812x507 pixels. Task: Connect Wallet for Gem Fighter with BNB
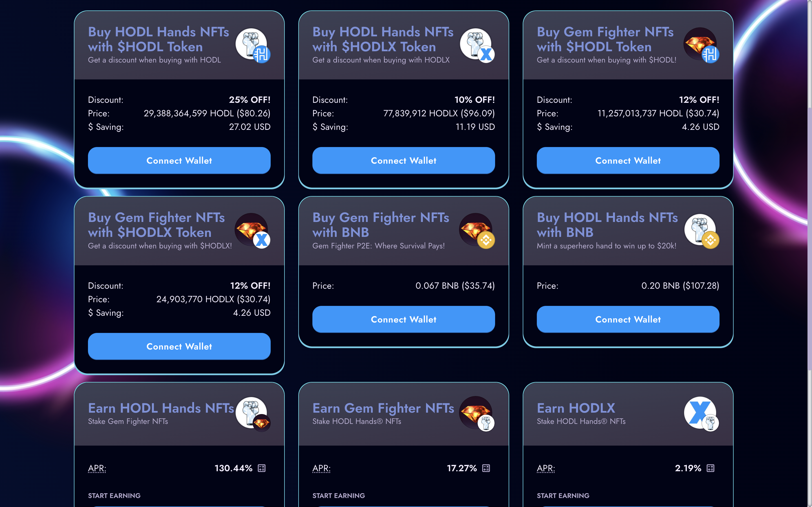(x=404, y=319)
